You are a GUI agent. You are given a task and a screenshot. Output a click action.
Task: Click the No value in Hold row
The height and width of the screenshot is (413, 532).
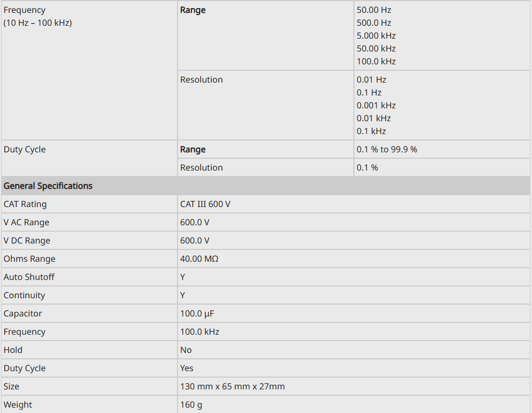(x=186, y=350)
